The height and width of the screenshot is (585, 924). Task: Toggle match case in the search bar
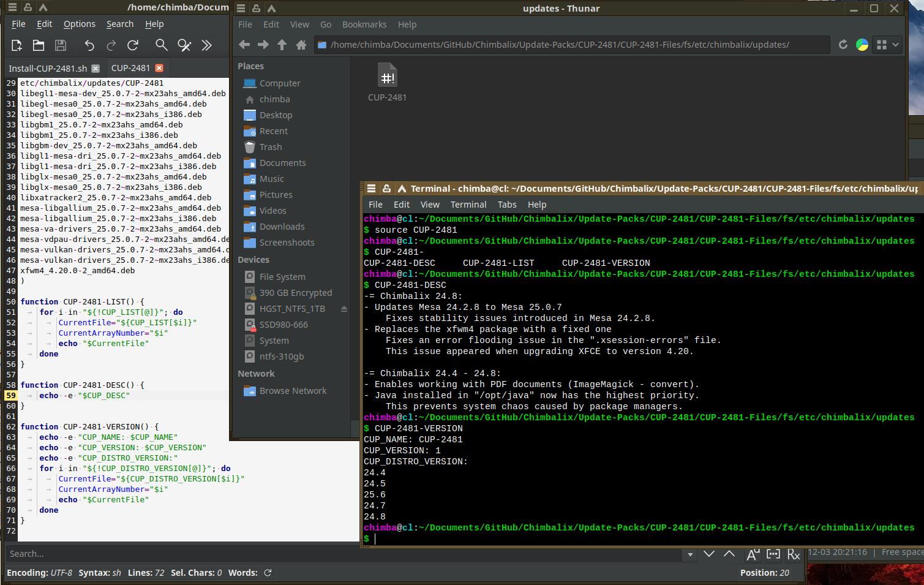pos(753,554)
